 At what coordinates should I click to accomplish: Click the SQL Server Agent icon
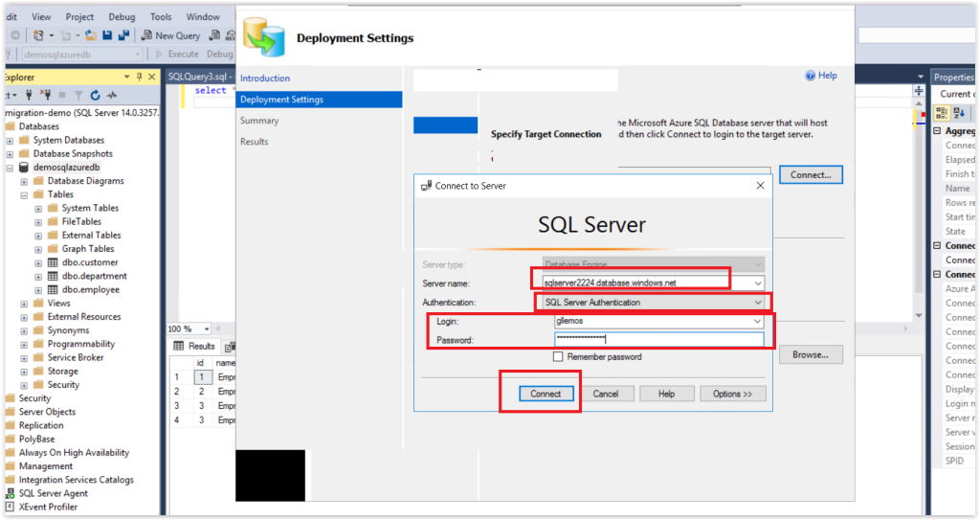[10, 493]
